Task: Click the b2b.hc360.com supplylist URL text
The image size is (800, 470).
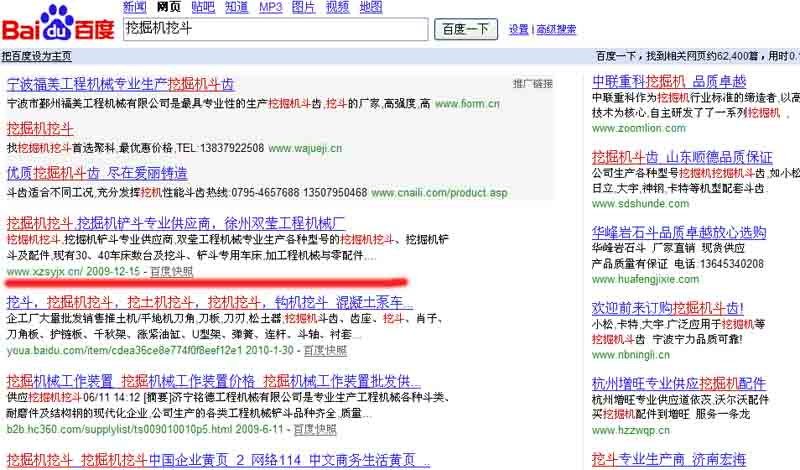Action: [145, 429]
